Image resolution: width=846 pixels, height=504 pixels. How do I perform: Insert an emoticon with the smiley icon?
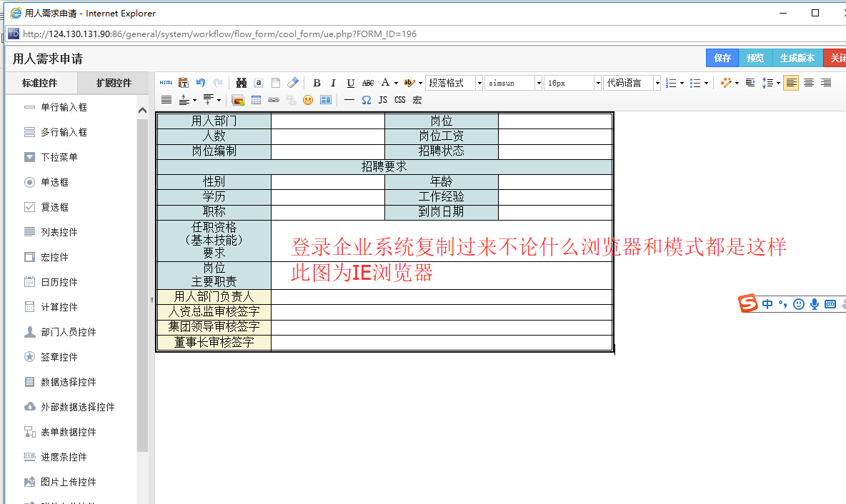308,100
